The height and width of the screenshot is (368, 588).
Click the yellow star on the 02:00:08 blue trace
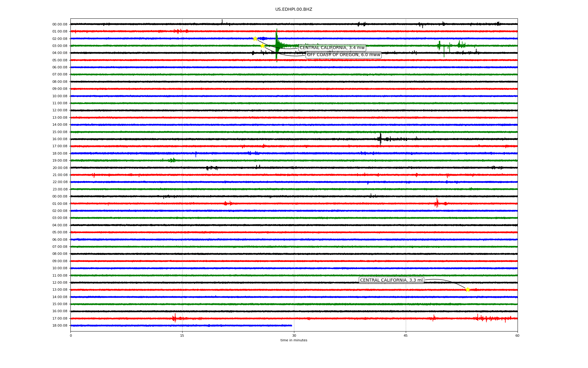pyautogui.click(x=255, y=39)
